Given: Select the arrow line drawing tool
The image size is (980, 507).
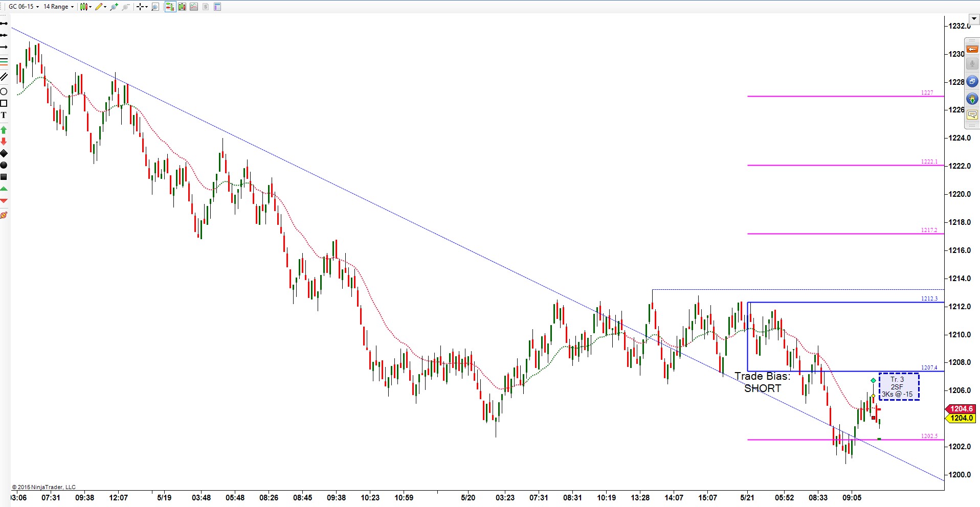Looking at the screenshot, I should click(4, 48).
